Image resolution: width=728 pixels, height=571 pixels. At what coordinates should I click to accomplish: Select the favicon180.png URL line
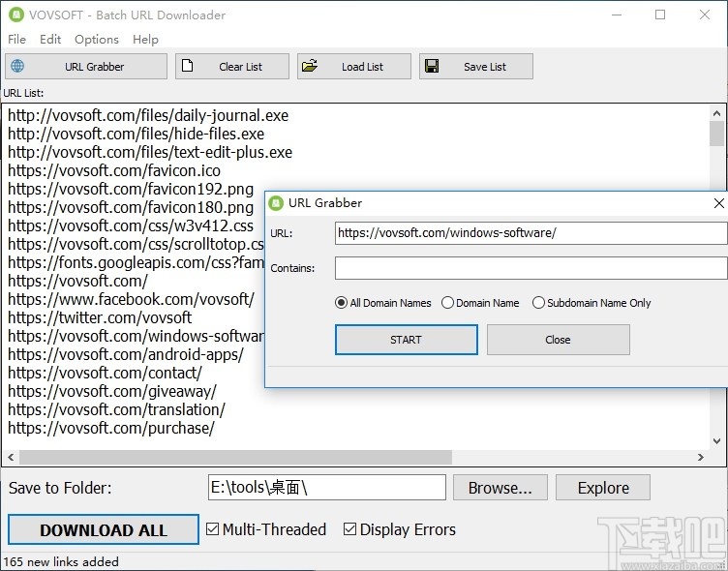pos(131,207)
